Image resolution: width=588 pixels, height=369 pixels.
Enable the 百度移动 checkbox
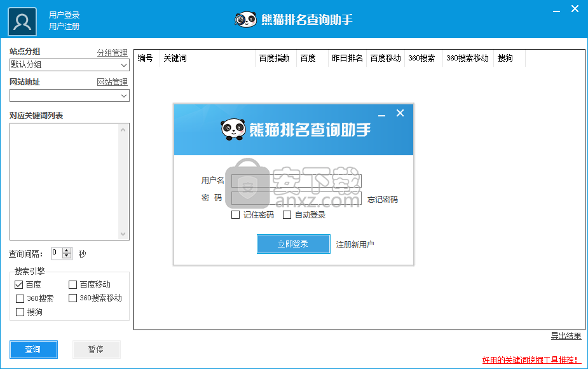[72, 284]
